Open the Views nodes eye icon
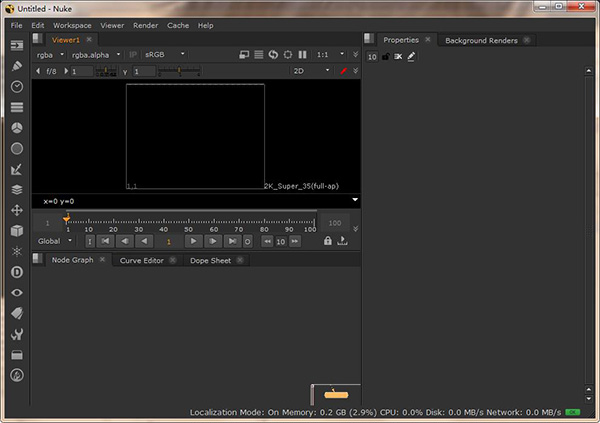Viewport: 600px width, 423px height. [17, 293]
